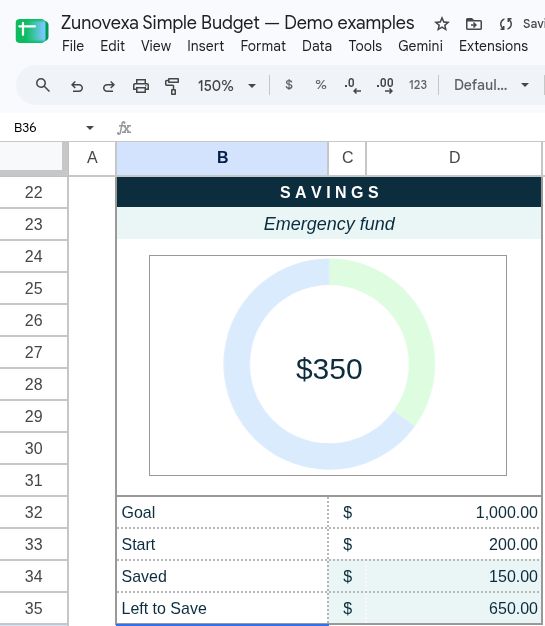Expand the Name box dropdown arrow
545x626 pixels.
[90, 128]
